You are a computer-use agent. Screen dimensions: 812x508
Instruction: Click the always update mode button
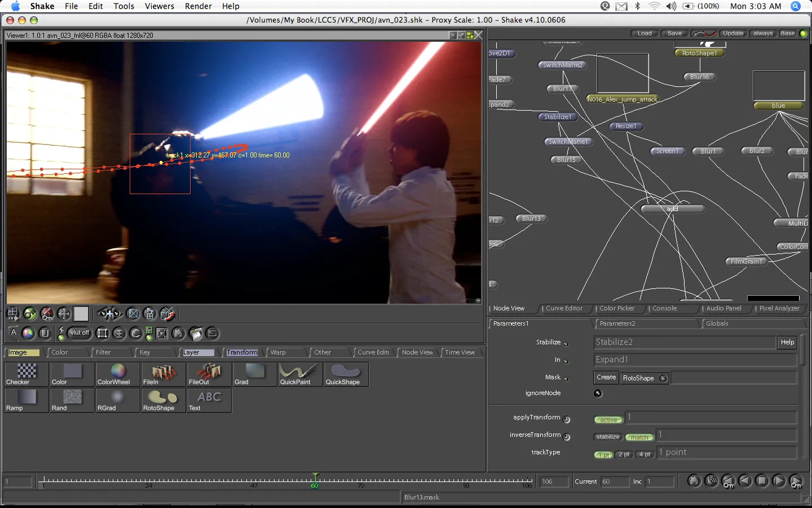coord(763,33)
